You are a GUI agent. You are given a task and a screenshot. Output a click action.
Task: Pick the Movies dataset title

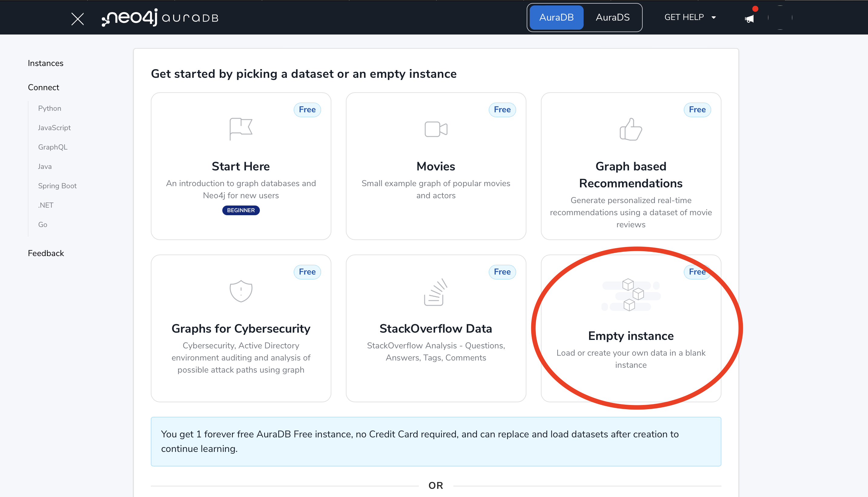point(436,166)
